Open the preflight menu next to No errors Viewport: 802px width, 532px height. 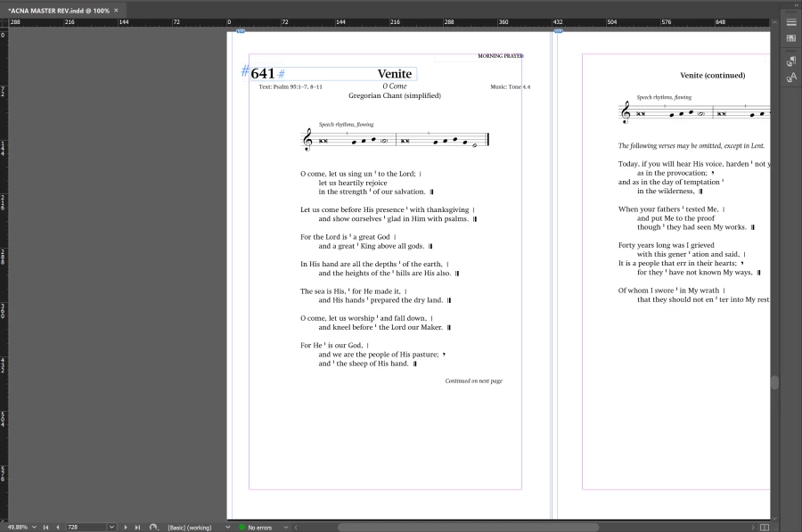(286, 527)
